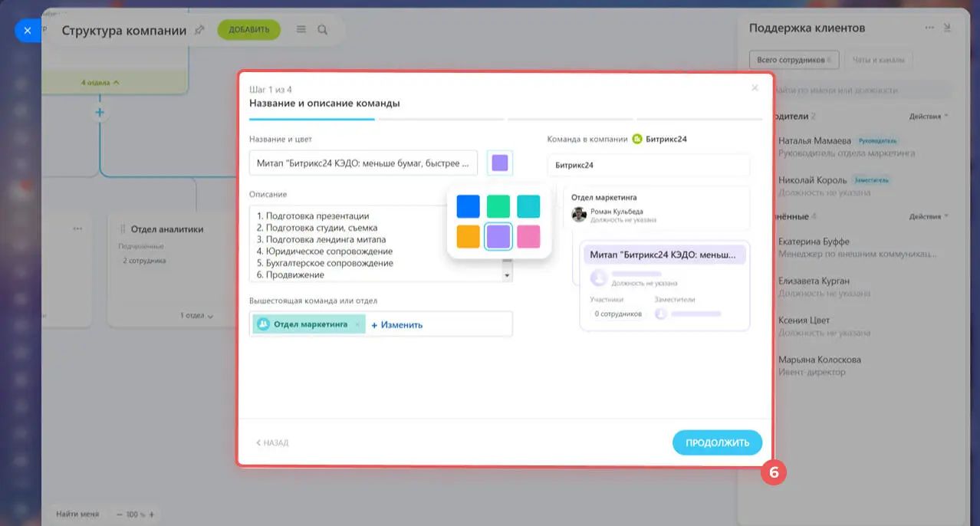The width and height of the screenshot is (980, 526).
Task: Open three-dots menu in Поддержка клиентов panel
Action: coord(929,28)
